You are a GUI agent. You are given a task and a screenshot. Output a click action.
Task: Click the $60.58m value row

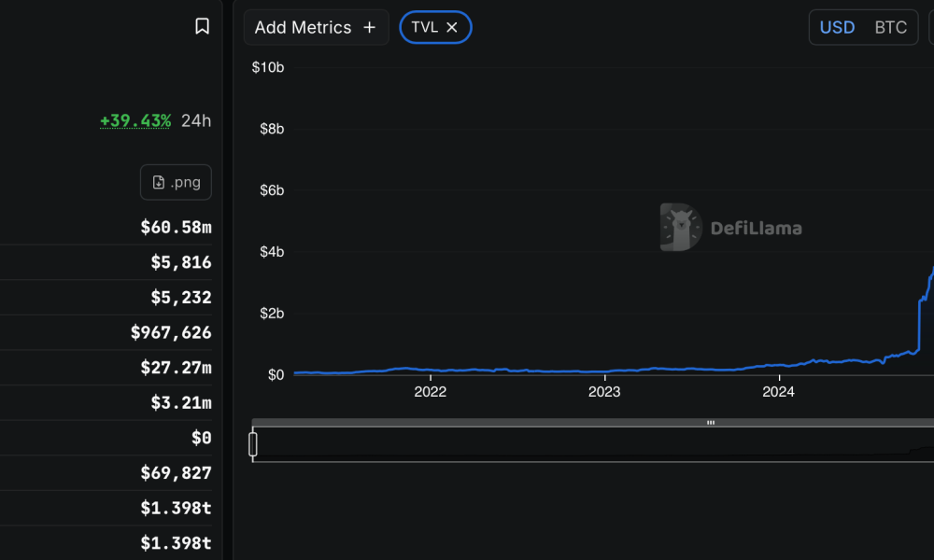point(176,227)
